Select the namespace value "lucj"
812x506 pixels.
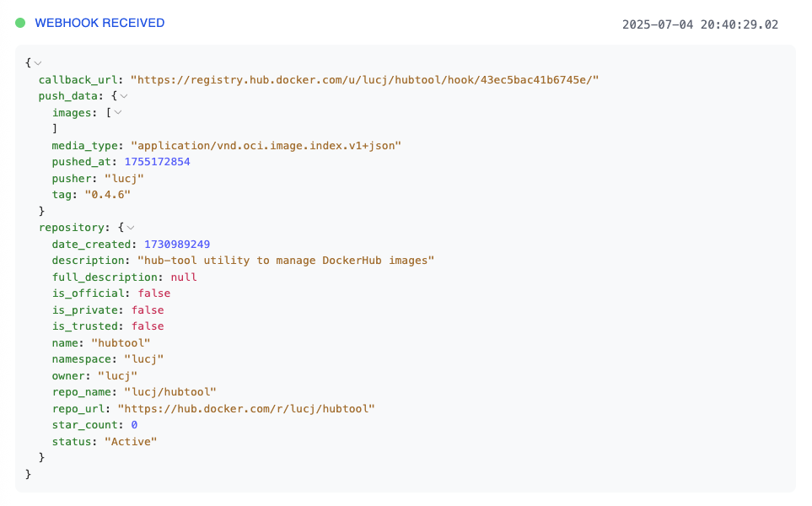(144, 359)
